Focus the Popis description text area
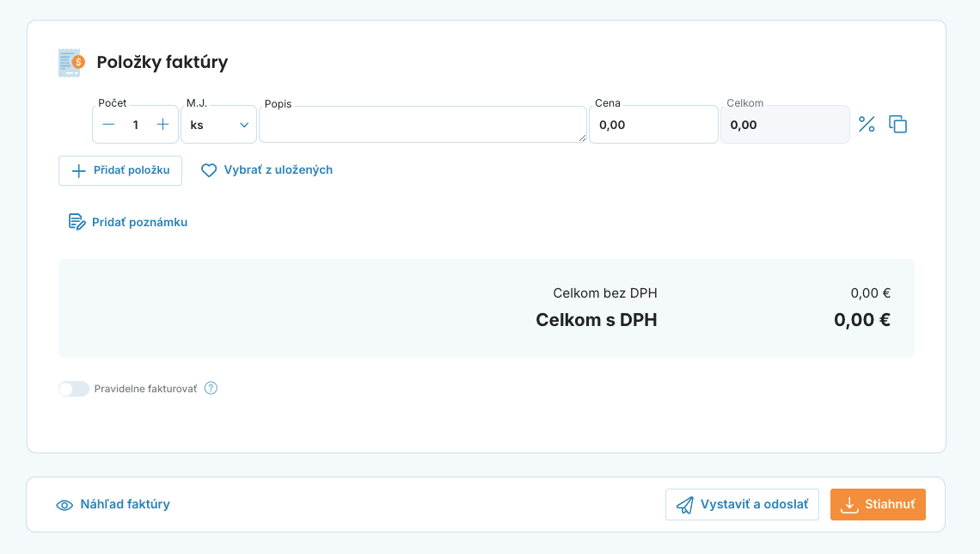Viewport: 980px width, 554px height. pos(421,125)
